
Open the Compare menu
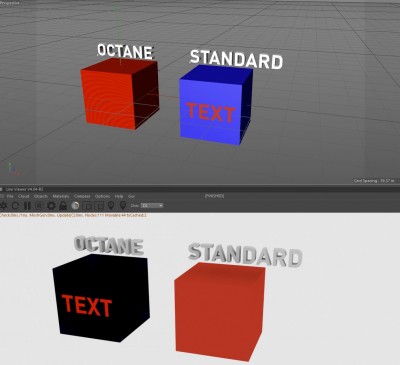point(82,196)
